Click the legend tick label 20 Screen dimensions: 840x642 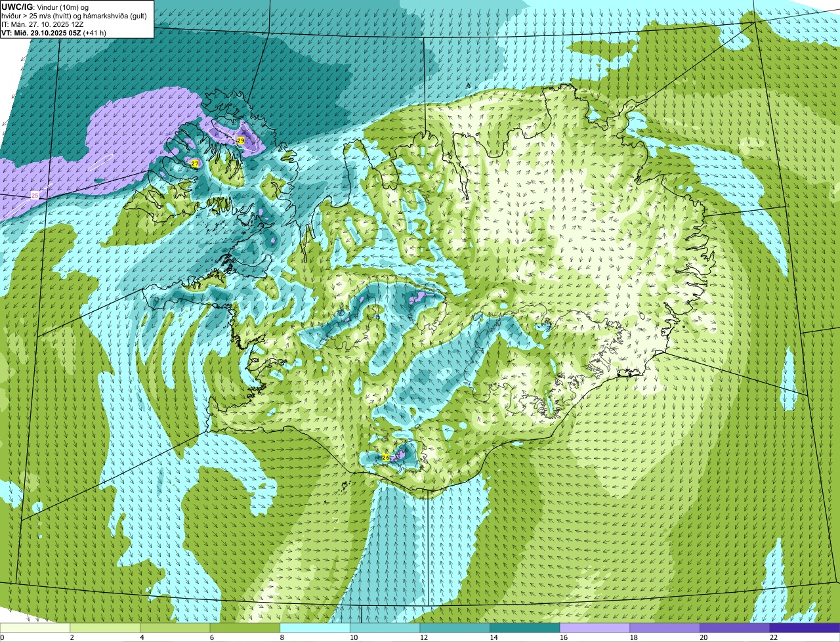click(x=703, y=637)
